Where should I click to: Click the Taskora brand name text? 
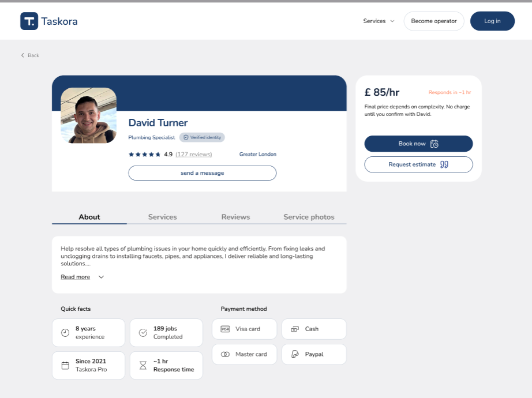(x=59, y=21)
